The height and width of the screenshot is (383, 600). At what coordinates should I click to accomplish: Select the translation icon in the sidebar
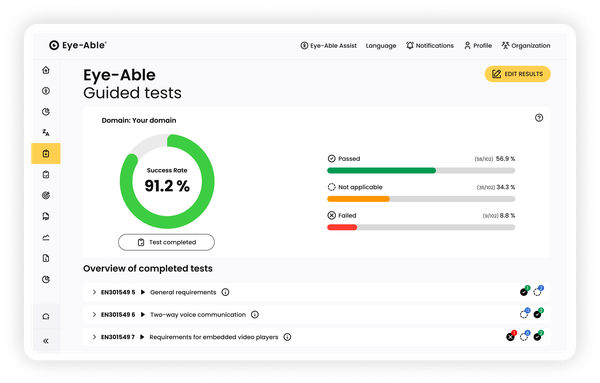click(x=46, y=132)
